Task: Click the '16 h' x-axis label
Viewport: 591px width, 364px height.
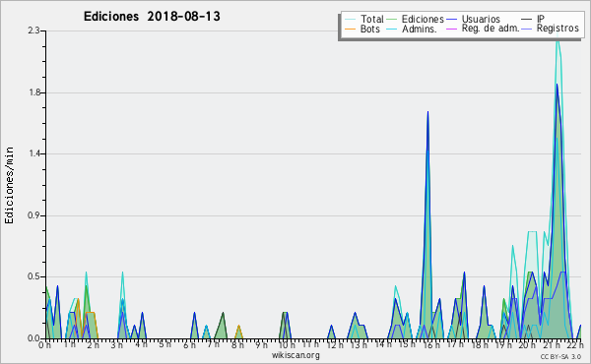Action: coord(431,345)
